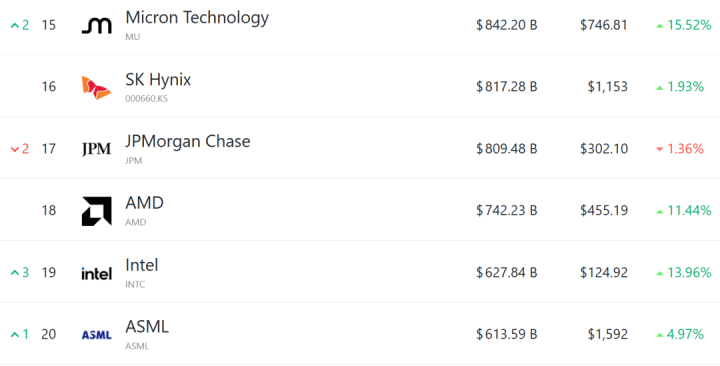Click the $455.19 AMD share price
The height and width of the screenshot is (366, 720).
point(604,210)
